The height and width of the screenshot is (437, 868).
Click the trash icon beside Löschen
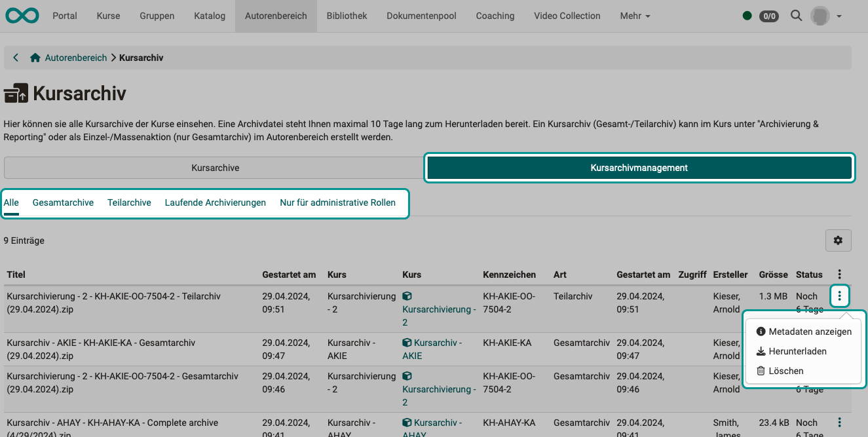tap(761, 370)
